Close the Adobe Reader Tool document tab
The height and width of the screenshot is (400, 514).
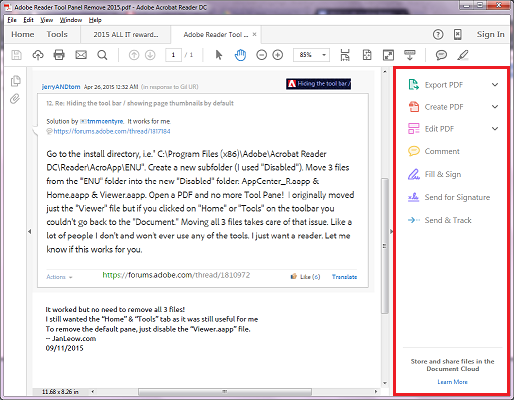click(x=255, y=34)
